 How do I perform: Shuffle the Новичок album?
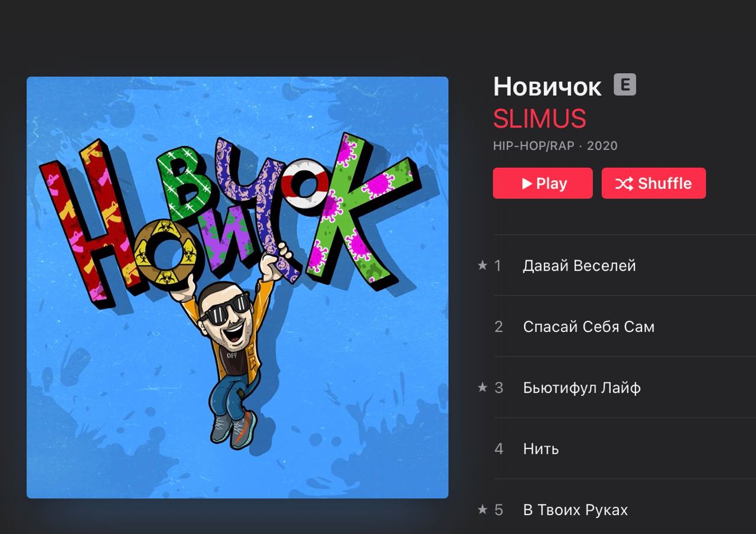point(654,183)
